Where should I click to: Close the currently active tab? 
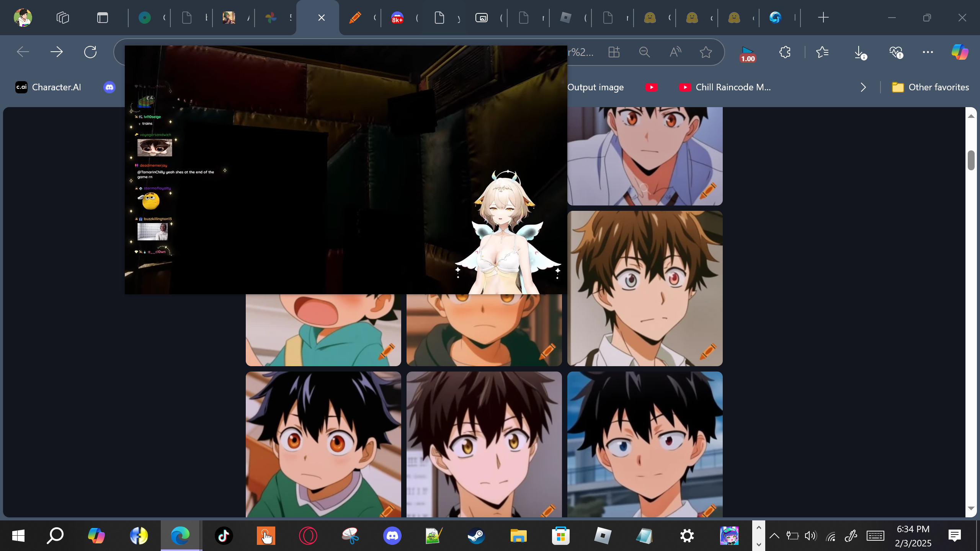pyautogui.click(x=322, y=18)
